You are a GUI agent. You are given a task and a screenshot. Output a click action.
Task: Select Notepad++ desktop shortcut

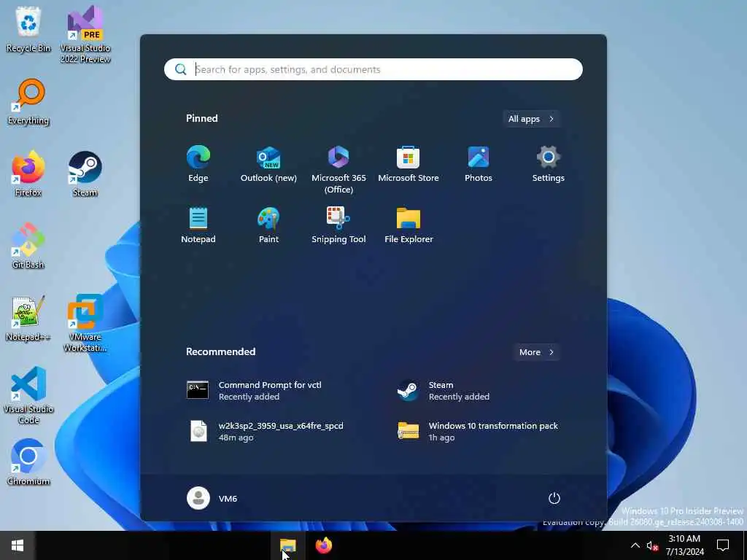click(x=28, y=318)
